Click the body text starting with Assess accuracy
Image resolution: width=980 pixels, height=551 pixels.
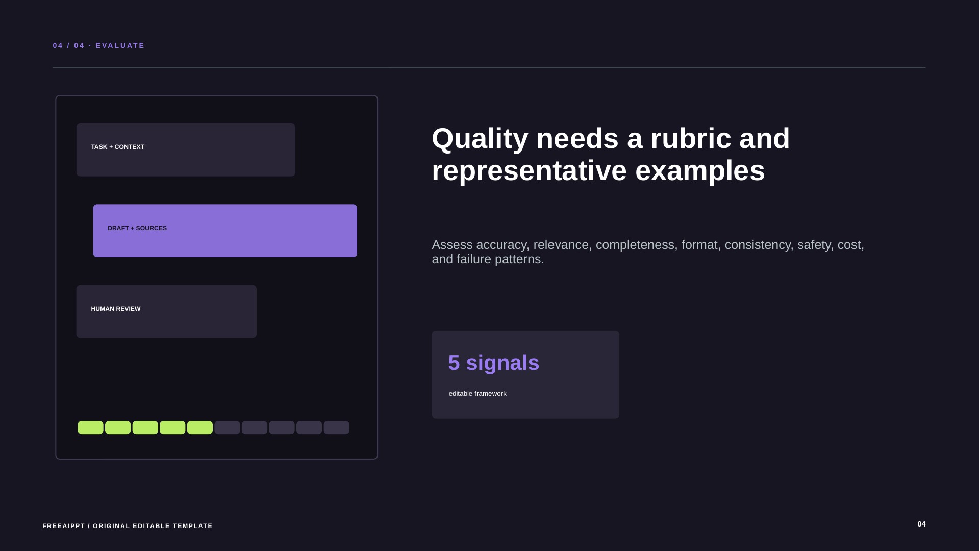[x=648, y=252]
